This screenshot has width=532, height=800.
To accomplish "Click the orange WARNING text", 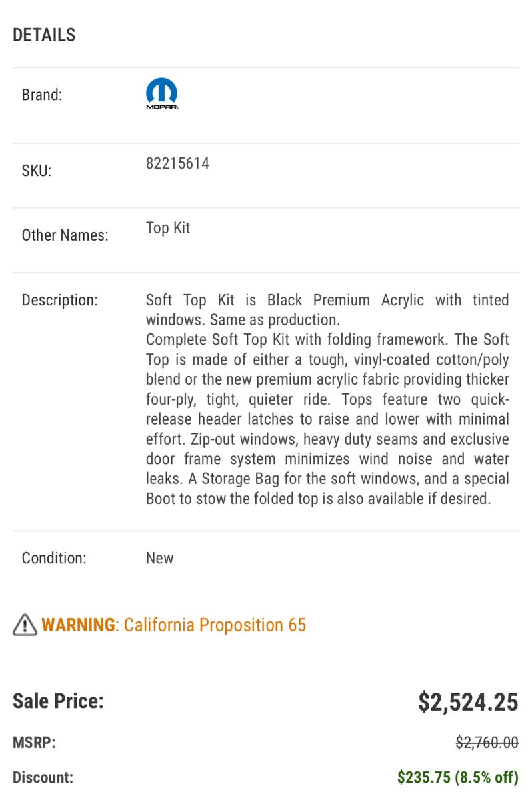I will coord(78,625).
